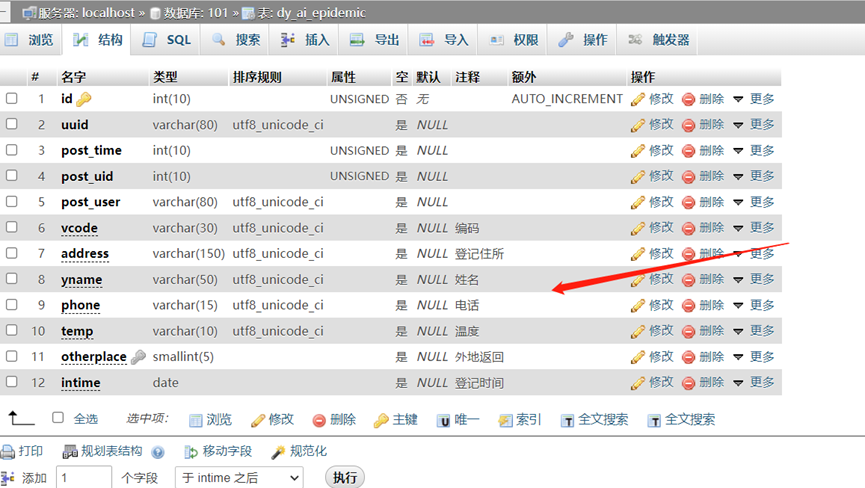865x488 pixels.
Task: Open the 操作 tab
Action: tap(584, 40)
